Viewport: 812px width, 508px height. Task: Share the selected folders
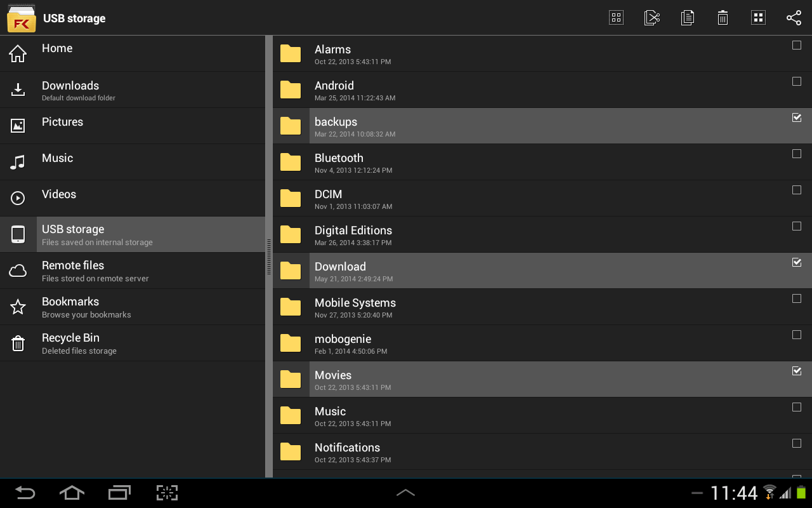pos(794,17)
